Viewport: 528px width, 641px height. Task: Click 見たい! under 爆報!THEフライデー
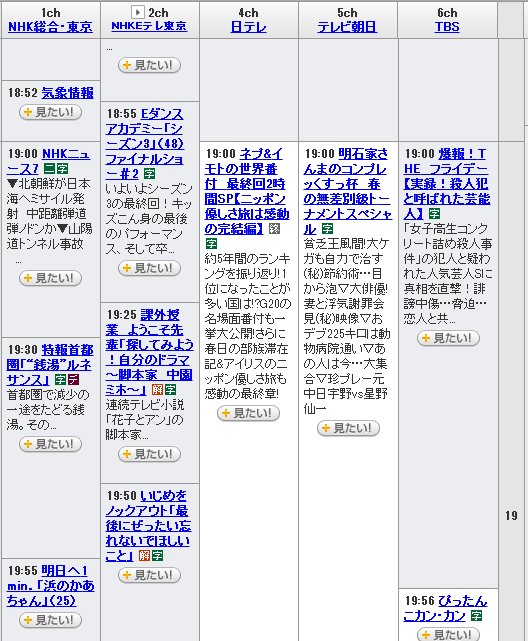click(x=448, y=338)
